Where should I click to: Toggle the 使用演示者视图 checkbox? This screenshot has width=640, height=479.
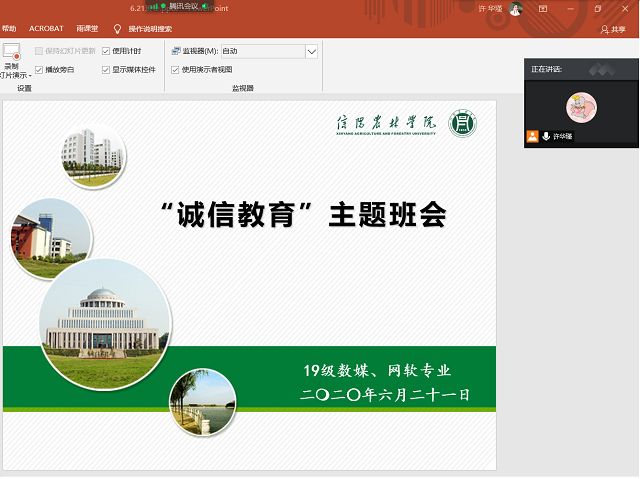(175, 70)
